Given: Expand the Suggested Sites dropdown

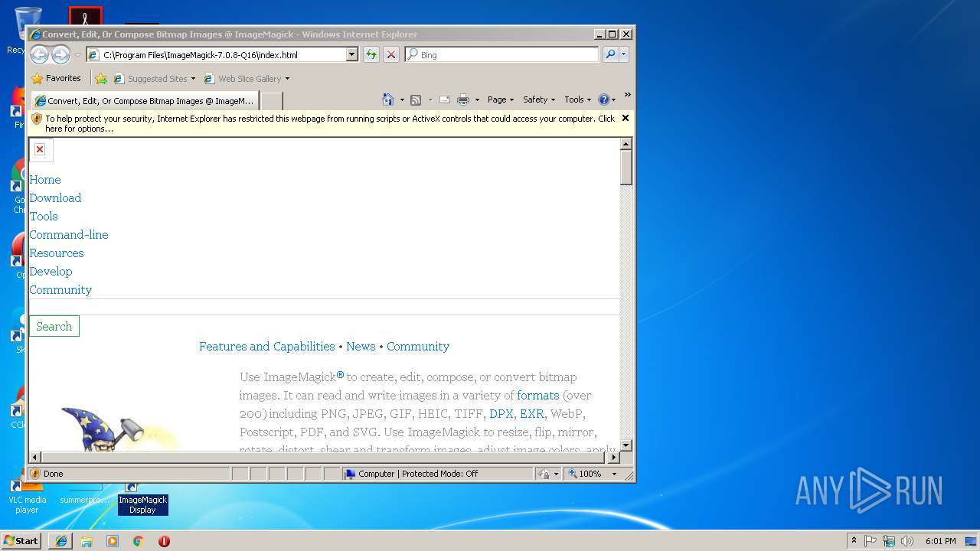Looking at the screenshot, I should coord(193,79).
